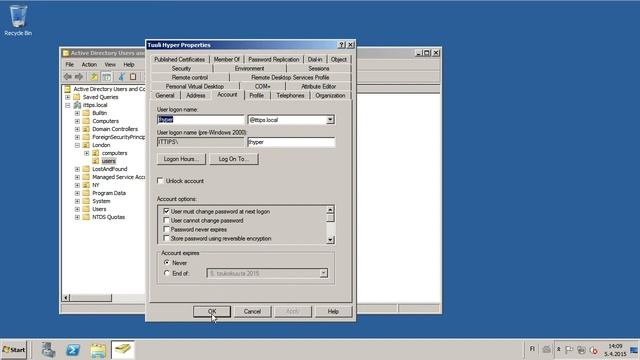
Task: Uncheck User must change password at next logon
Action: tap(166, 211)
